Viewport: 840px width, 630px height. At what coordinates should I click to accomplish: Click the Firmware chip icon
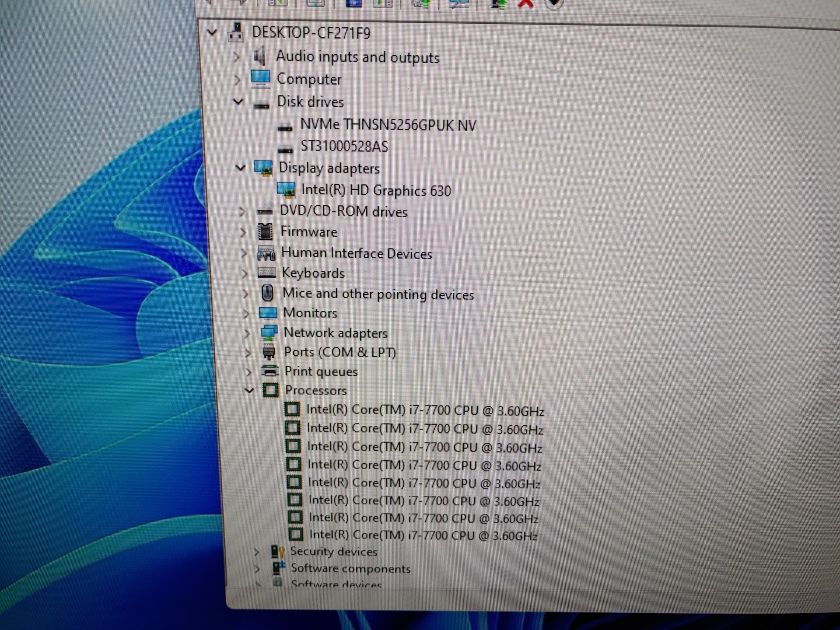click(265, 232)
